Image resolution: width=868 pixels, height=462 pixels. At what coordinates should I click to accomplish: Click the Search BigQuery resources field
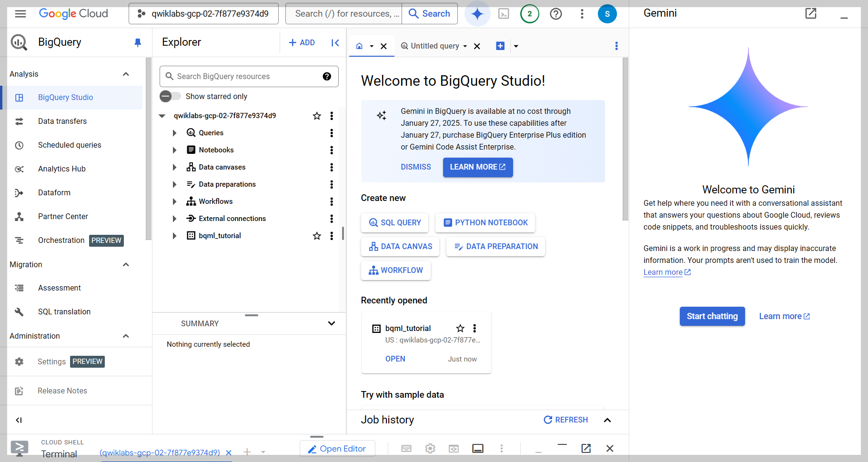click(249, 76)
